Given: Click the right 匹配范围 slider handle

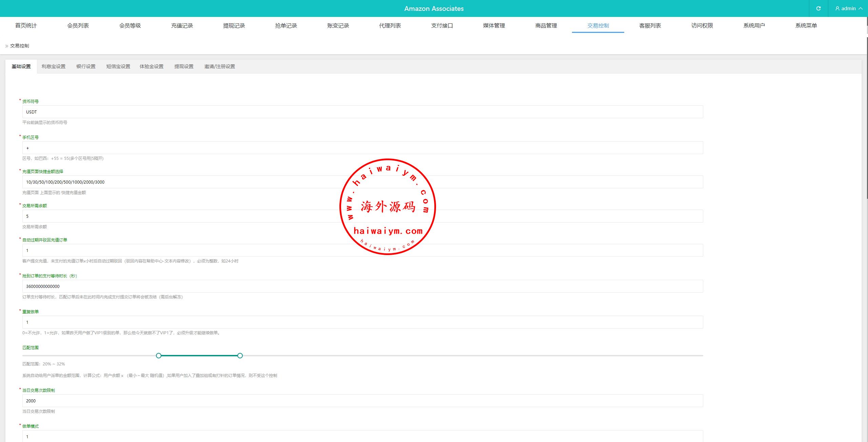Looking at the screenshot, I should tap(240, 356).
